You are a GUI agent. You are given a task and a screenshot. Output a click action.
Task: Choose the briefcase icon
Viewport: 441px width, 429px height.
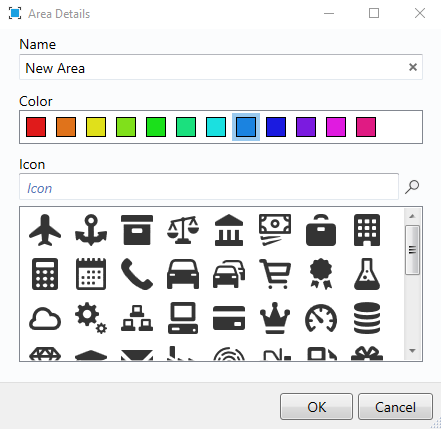(321, 230)
